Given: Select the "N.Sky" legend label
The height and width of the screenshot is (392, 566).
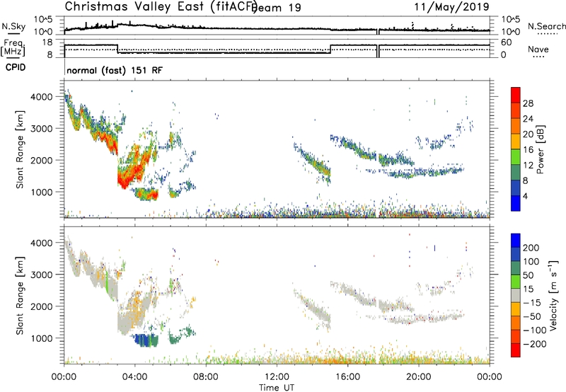Looking at the screenshot, I should 13,26.
